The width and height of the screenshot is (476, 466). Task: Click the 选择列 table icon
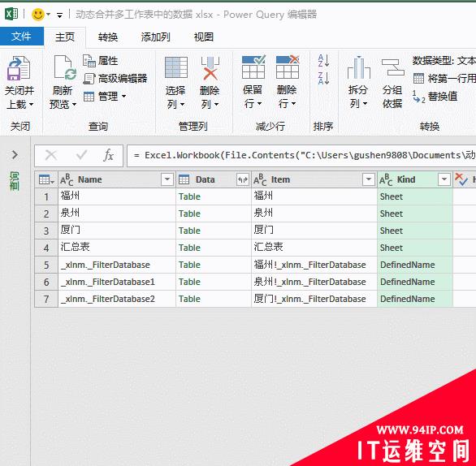[x=176, y=67]
